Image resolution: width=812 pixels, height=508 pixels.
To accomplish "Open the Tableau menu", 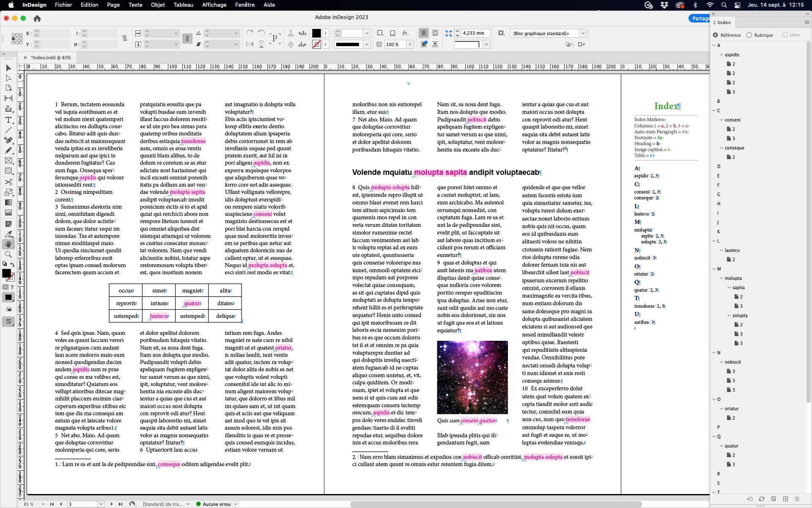I will tap(183, 5).
